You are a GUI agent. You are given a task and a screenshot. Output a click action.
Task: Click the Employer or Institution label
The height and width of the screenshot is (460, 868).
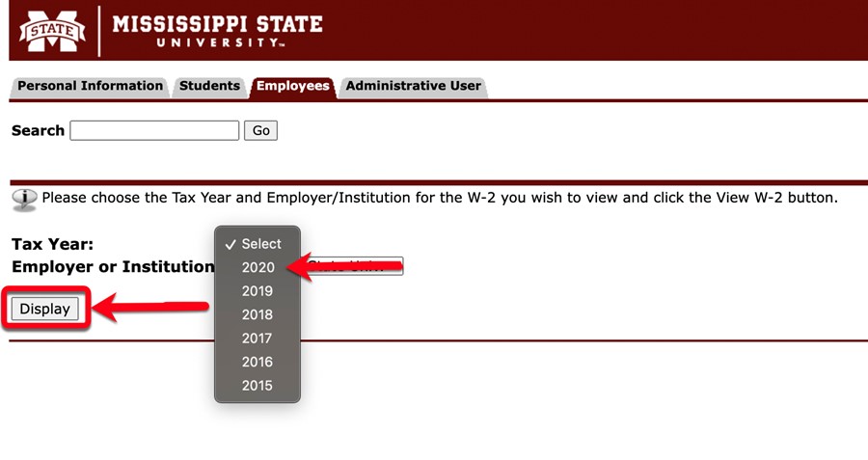tap(114, 267)
